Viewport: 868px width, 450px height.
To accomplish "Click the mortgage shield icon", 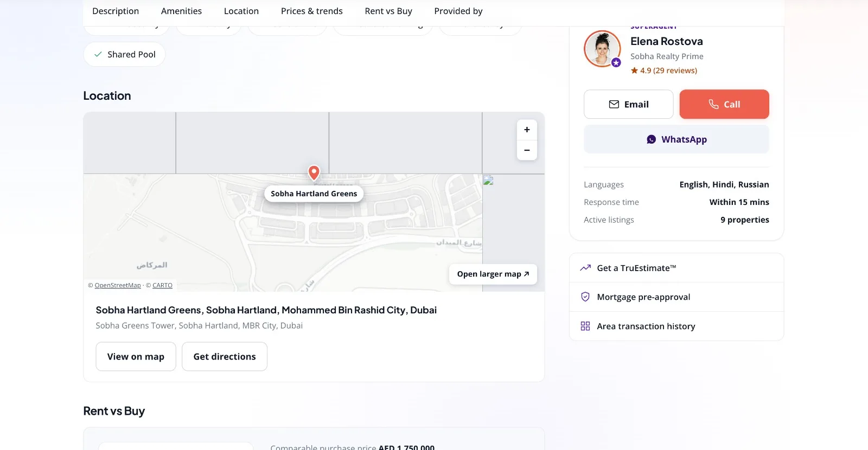I will point(585,297).
